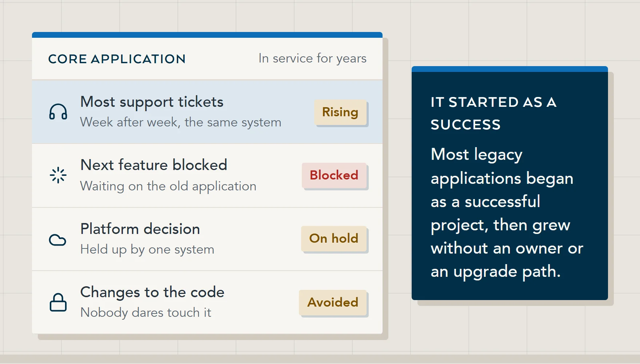Click the In service for years label
The image size is (640, 364).
pos(312,58)
